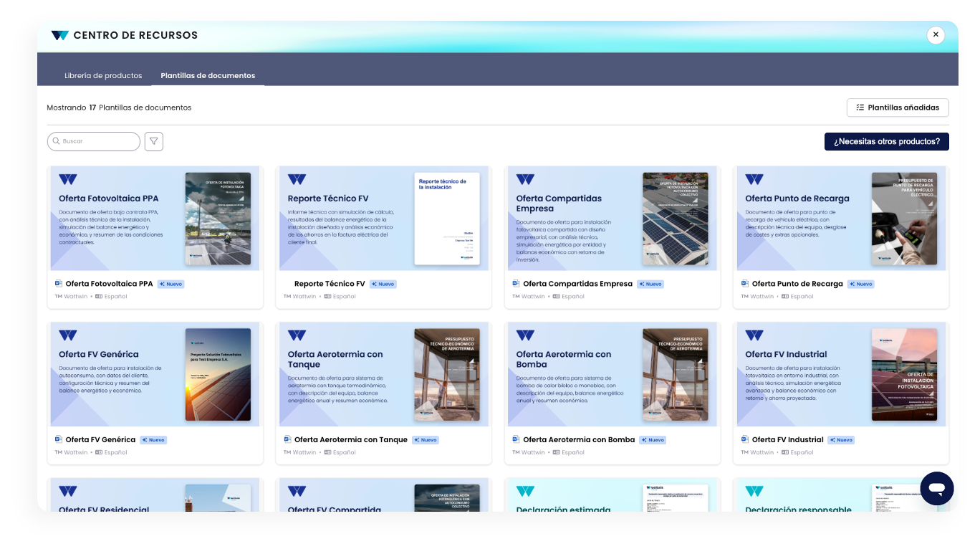Open Oferta FV Industrial card banner
Screen dimensions: 980x549
[841, 374]
